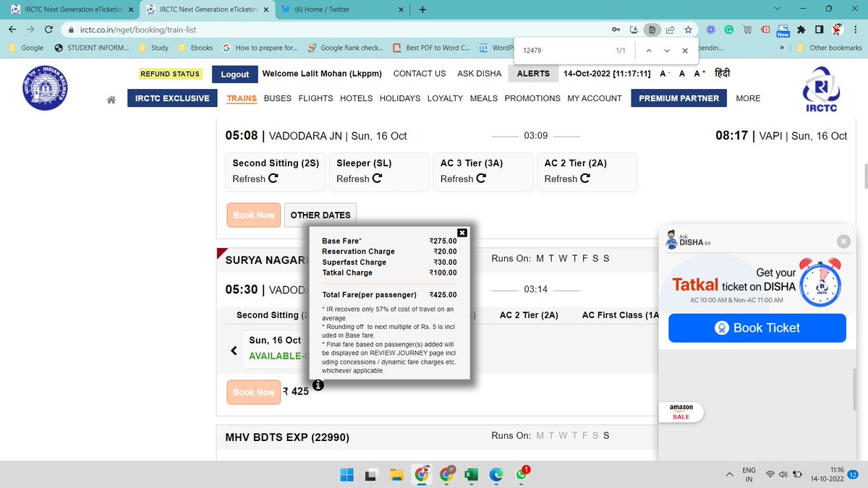Open the Study bookmark folder

tap(153, 48)
